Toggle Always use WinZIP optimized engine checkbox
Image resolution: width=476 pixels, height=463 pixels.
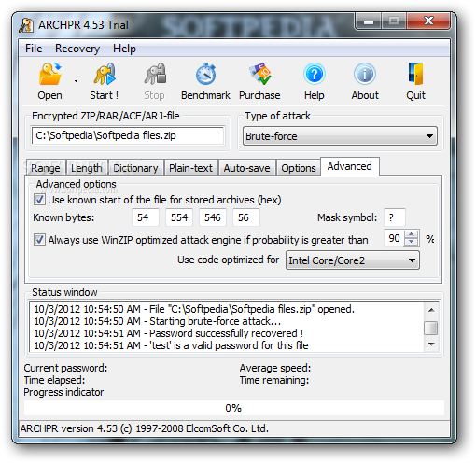pyautogui.click(x=39, y=240)
